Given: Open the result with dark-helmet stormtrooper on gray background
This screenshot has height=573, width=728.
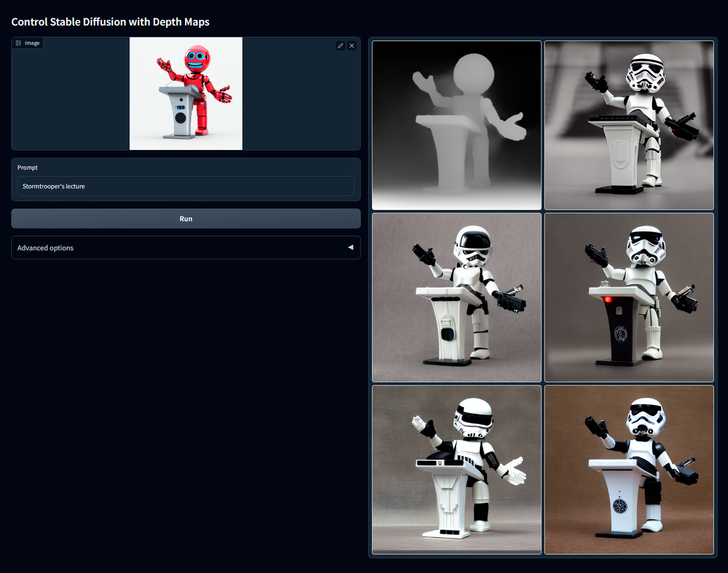Looking at the screenshot, I should tap(456, 297).
